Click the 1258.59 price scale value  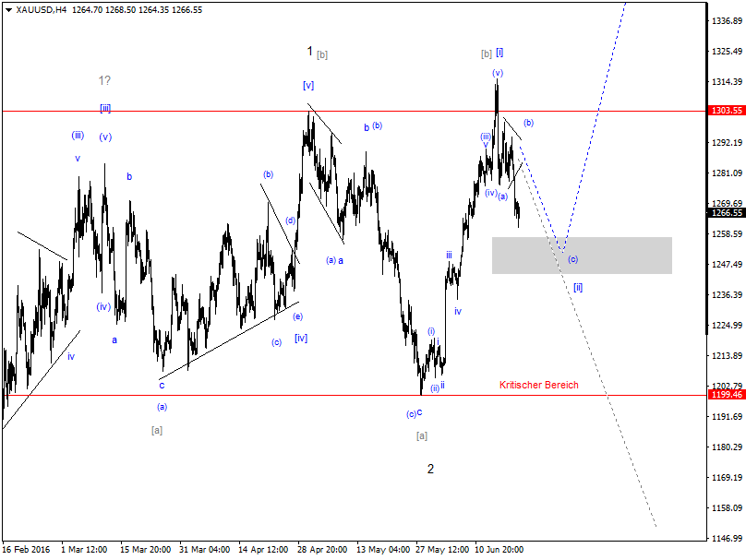click(727, 234)
